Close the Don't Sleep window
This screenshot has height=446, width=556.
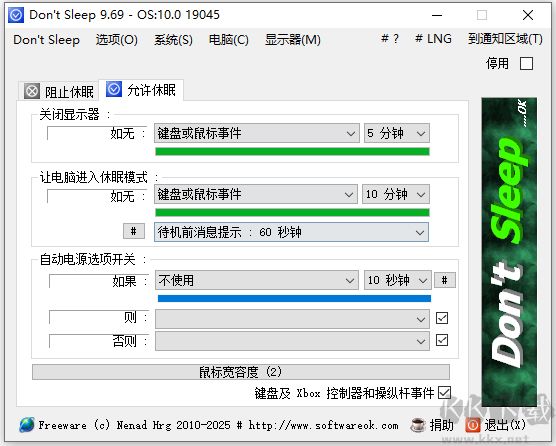pos(528,15)
